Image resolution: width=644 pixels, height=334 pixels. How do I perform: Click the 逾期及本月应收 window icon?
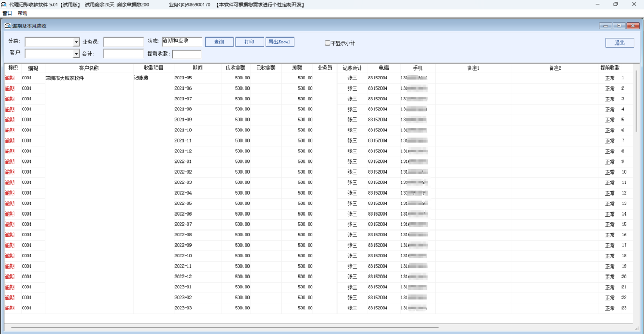pyautogui.click(x=8, y=26)
